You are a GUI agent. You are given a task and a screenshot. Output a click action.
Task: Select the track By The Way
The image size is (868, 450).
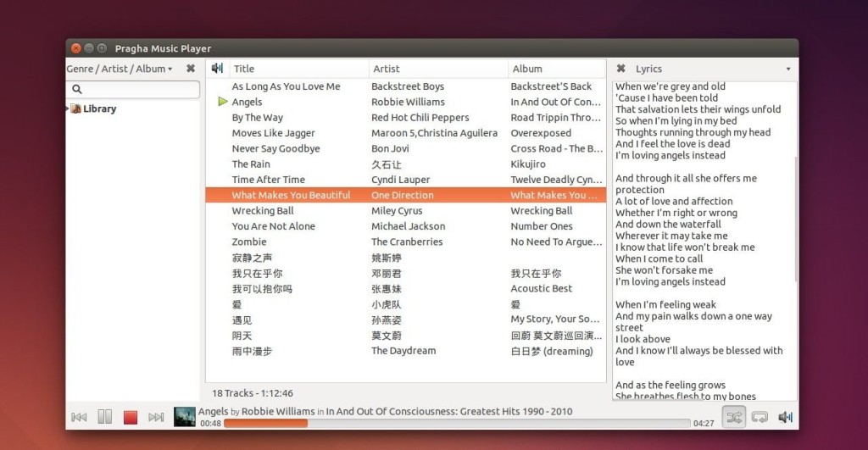[258, 117]
